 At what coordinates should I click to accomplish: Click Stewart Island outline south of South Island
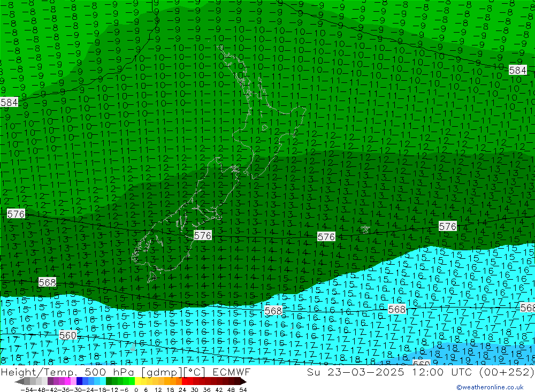pyautogui.click(x=152, y=277)
